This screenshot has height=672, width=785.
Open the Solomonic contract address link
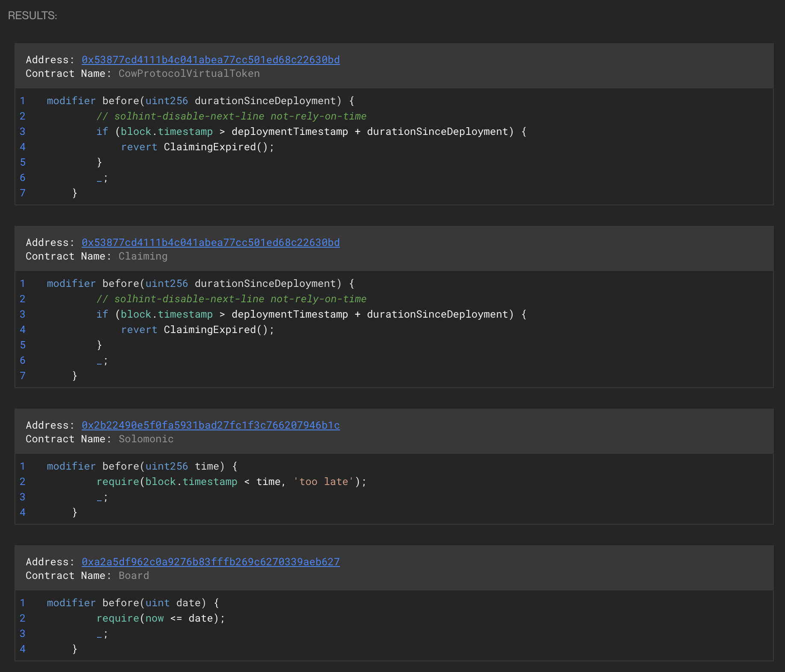(211, 425)
